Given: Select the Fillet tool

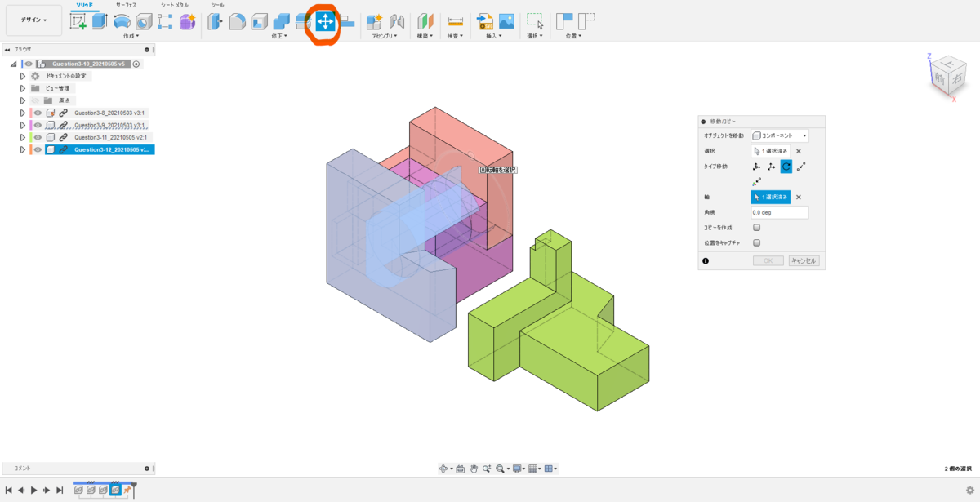Looking at the screenshot, I should tap(237, 22).
